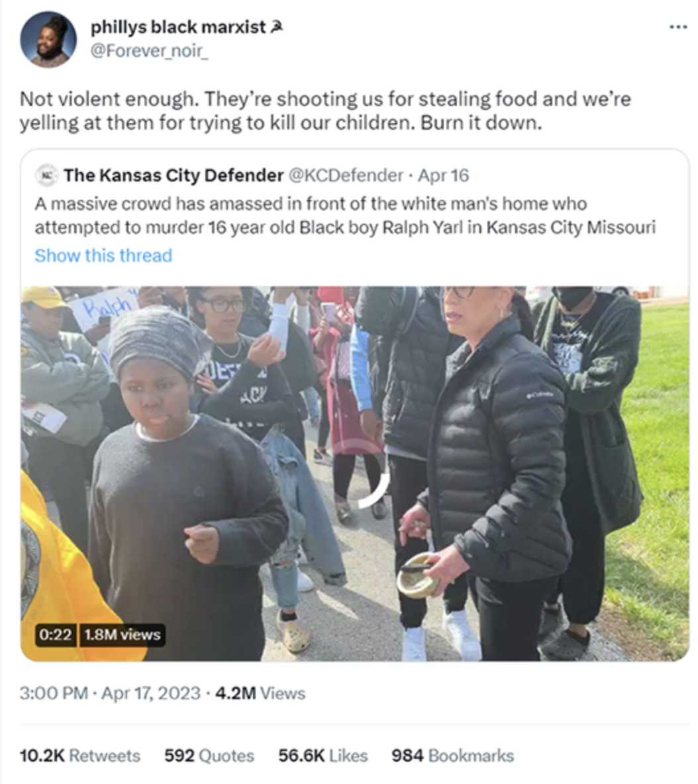Open the phillys black marxist display name

[178, 27]
